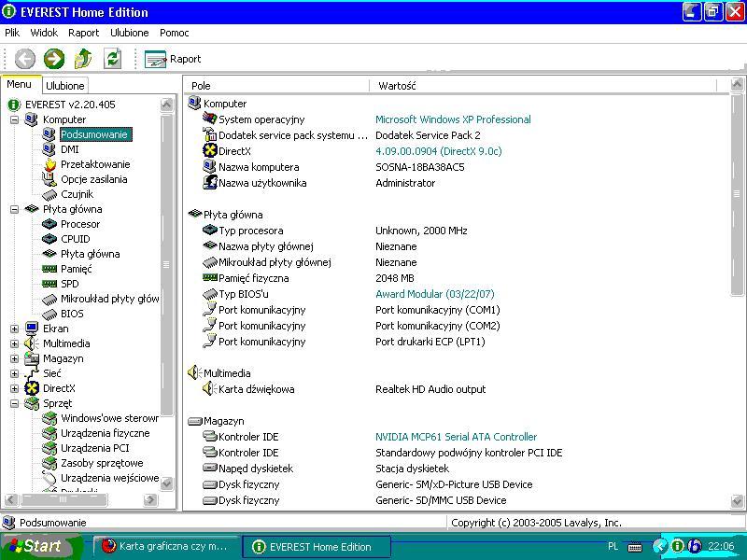Expand the DirectX tree node
Viewport: 747px width, 560px height.
[14, 388]
